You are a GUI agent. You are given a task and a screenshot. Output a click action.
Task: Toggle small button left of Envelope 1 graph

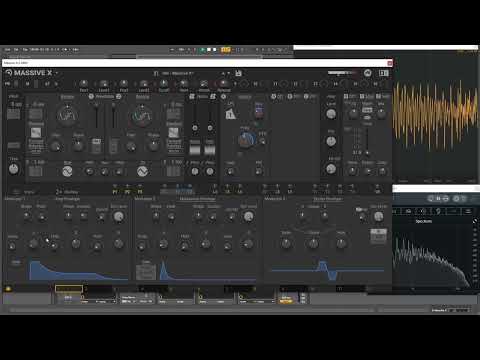(16, 262)
